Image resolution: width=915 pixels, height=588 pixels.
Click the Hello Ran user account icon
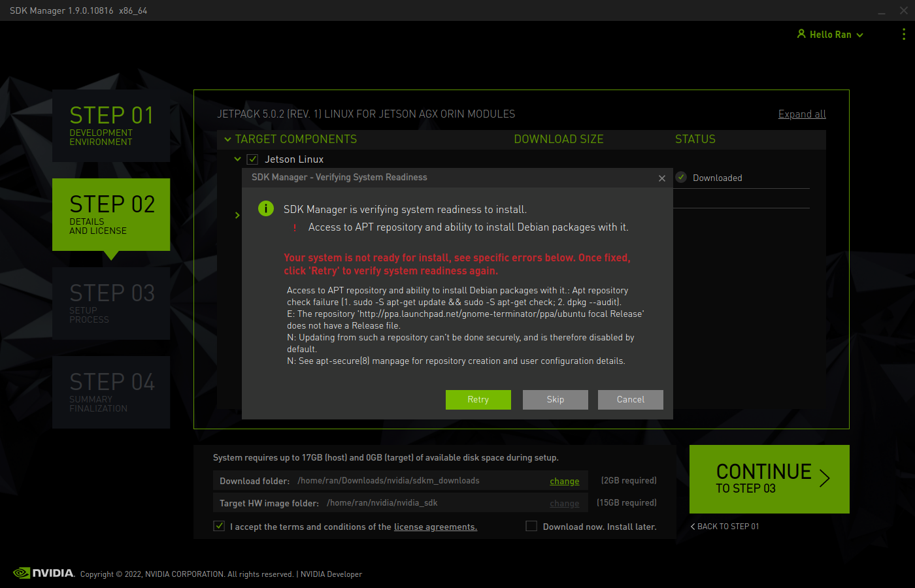tap(801, 34)
